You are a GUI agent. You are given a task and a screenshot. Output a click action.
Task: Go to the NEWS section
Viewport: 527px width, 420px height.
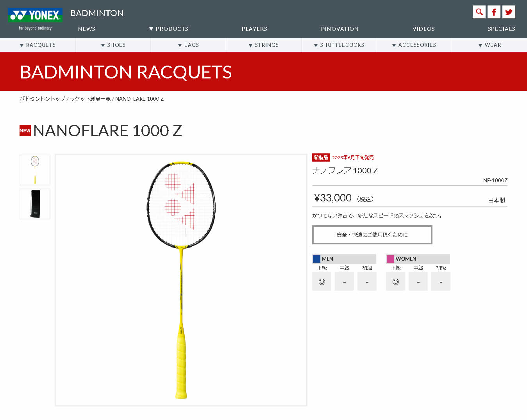87,29
